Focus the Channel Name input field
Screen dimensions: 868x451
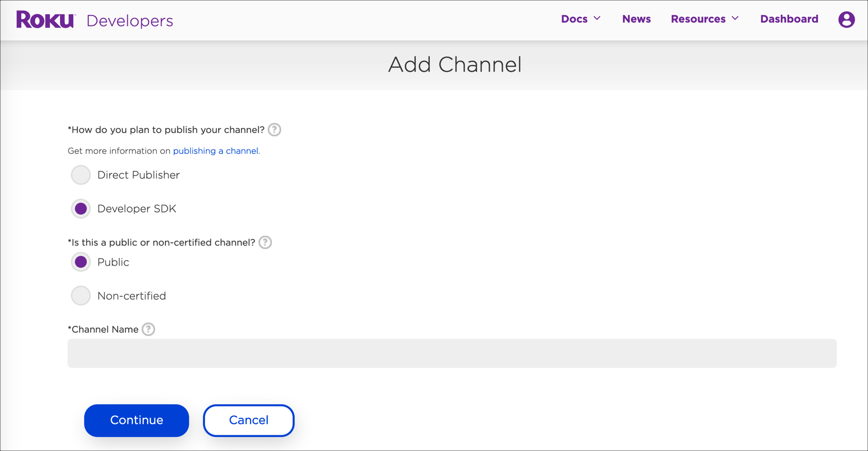pos(452,353)
